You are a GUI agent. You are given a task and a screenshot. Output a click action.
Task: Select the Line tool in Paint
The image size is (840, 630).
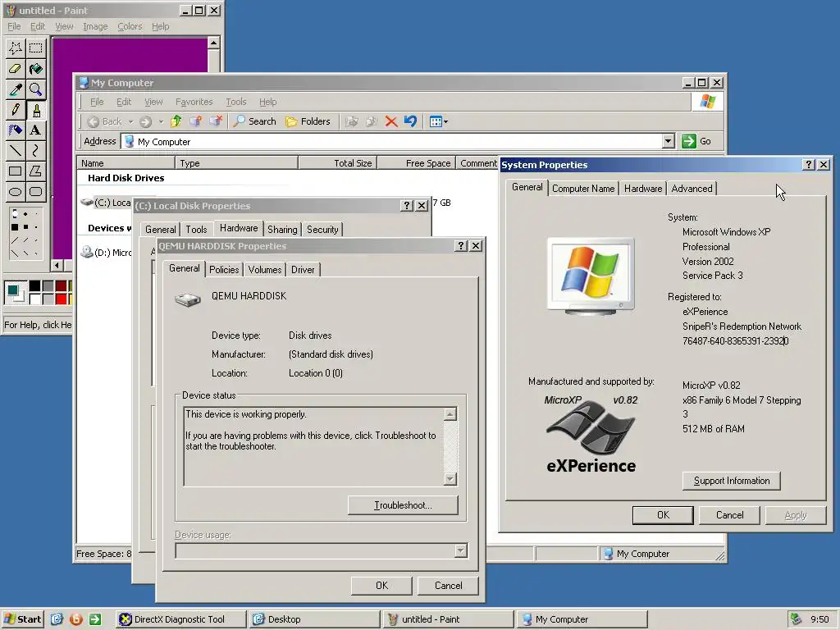pyautogui.click(x=15, y=151)
